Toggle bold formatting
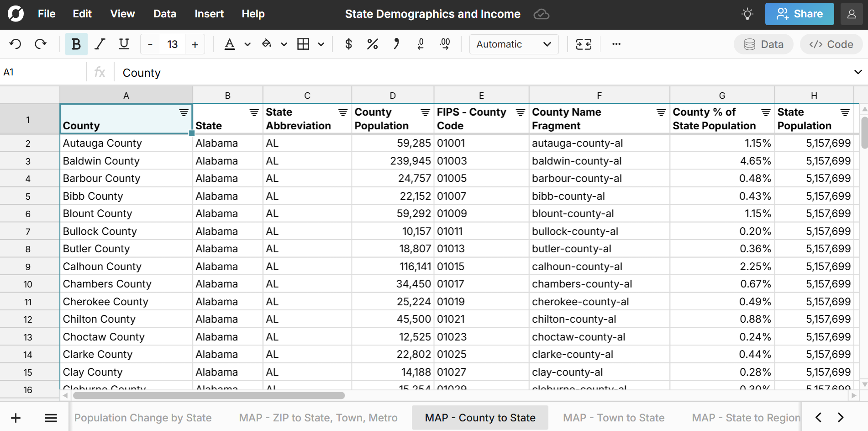868x431 pixels. 76,44
